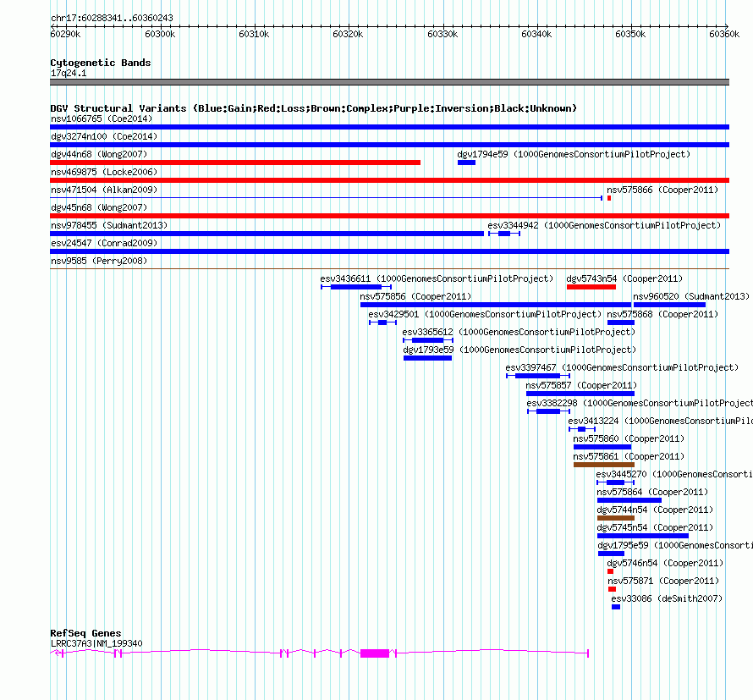
Task: Select the nsv575860 (Cooper2011) label
Action: 629,438
